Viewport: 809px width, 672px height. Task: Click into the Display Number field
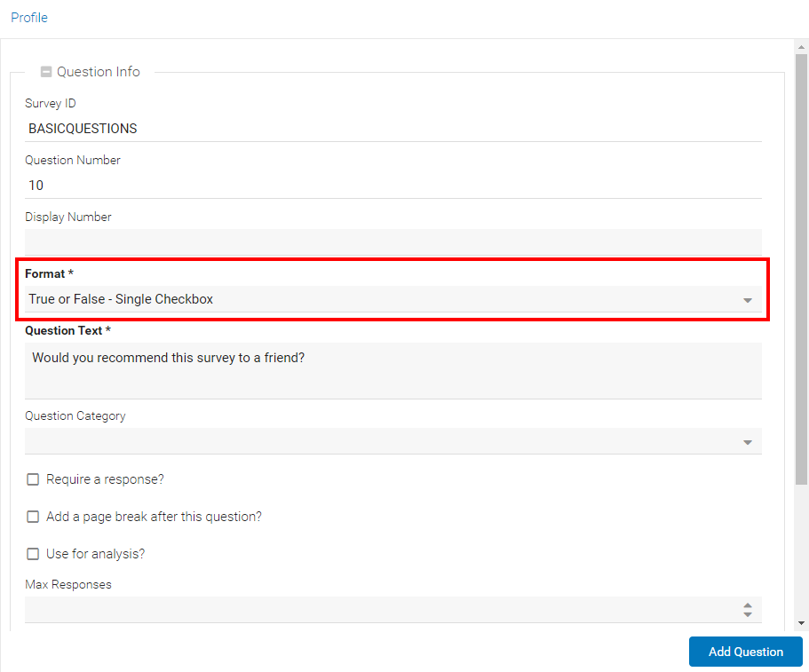point(393,242)
